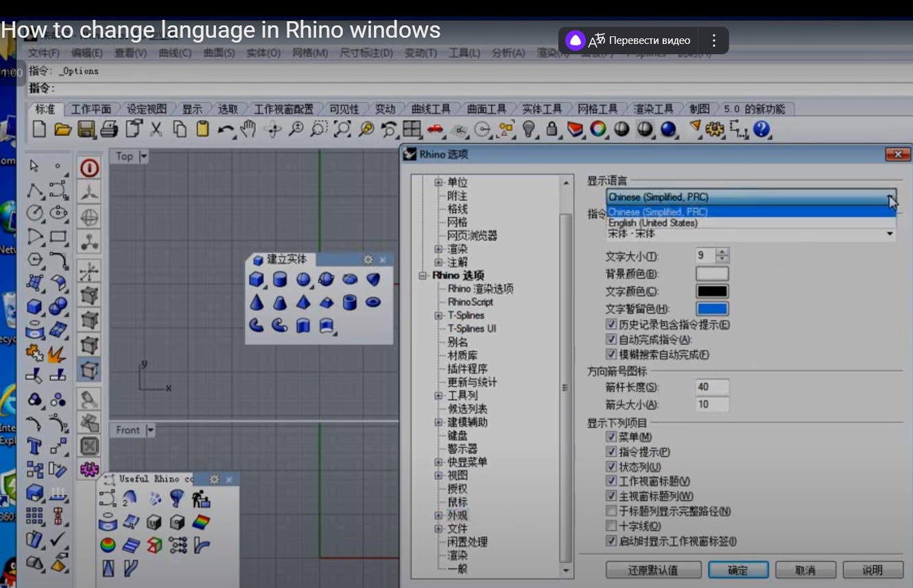
Task: Click the Save floppy disk icon
Action: click(x=86, y=129)
